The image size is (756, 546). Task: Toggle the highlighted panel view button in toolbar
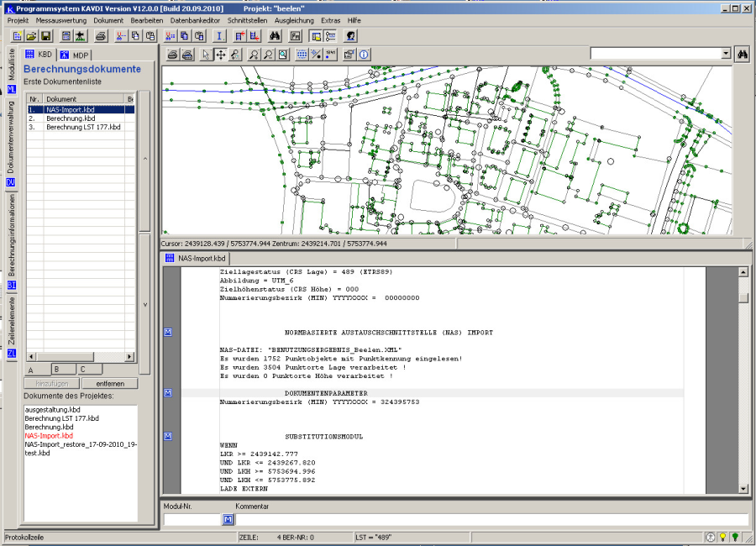316,36
